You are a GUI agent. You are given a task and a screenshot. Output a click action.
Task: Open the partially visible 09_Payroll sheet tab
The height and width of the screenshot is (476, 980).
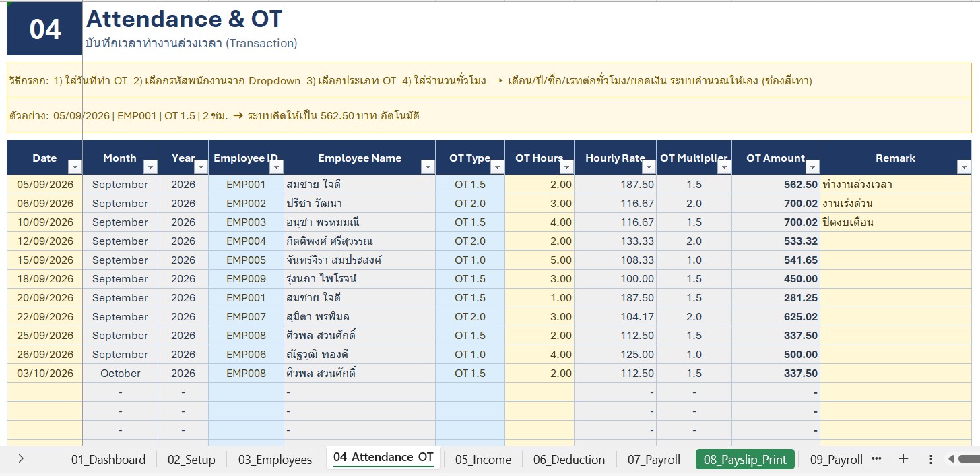tap(836, 460)
